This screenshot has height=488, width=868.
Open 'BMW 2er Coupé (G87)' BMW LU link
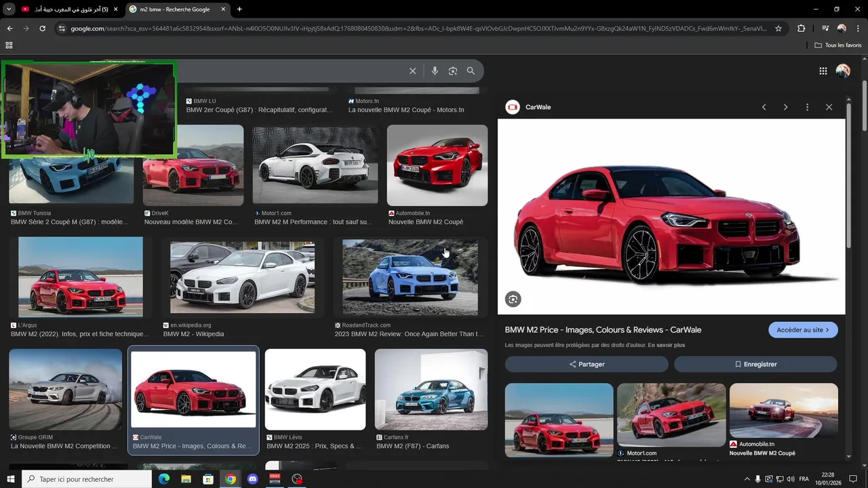pyautogui.click(x=260, y=110)
